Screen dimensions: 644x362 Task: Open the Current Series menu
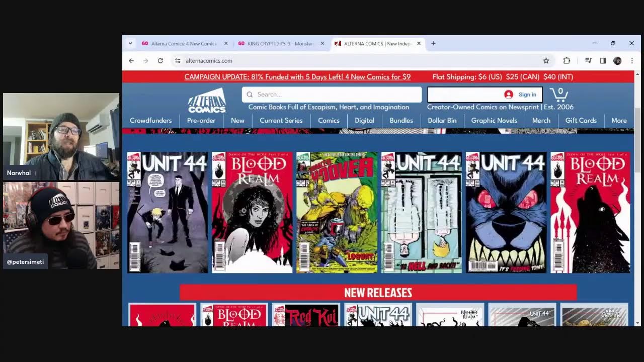[281, 121]
